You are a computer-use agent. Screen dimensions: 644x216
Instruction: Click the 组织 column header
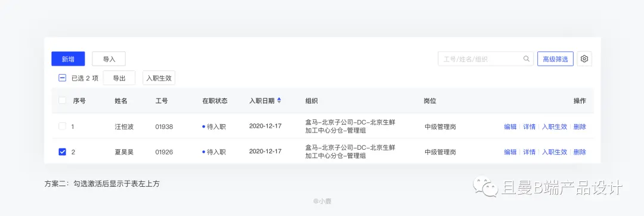pyautogui.click(x=311, y=101)
